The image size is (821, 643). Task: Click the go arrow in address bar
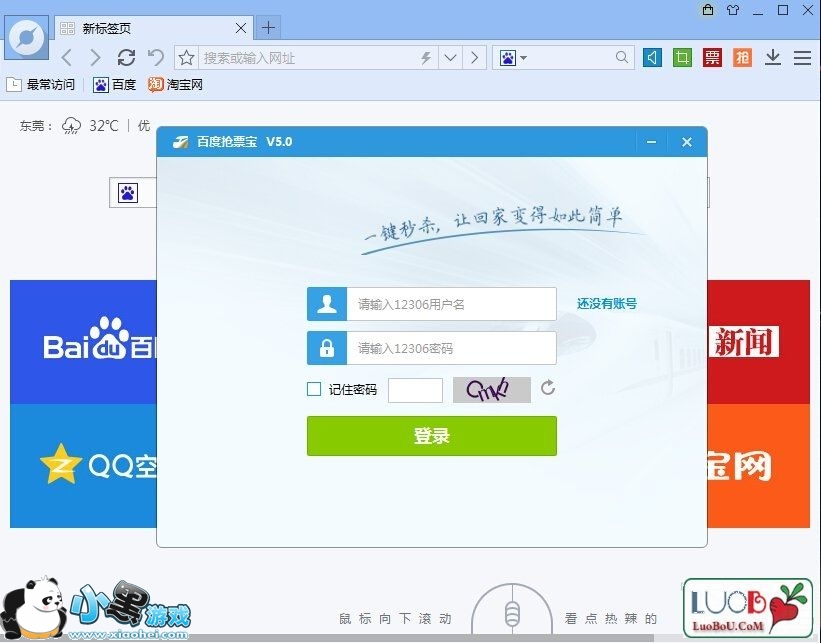(474, 58)
